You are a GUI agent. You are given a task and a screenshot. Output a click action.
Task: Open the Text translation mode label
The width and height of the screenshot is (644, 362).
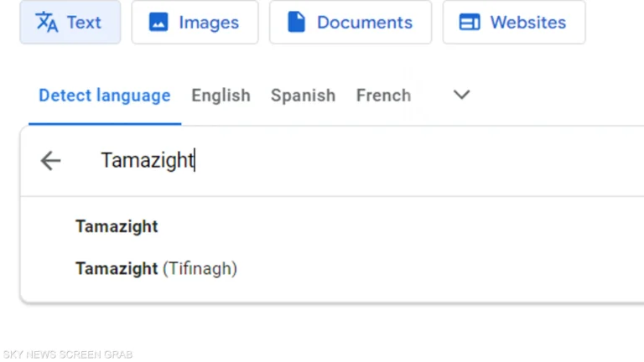(84, 23)
